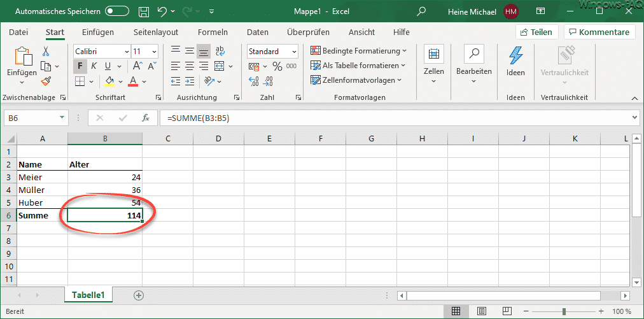
Task: Click the Einfügen paste clipboard icon
Action: click(x=22, y=56)
